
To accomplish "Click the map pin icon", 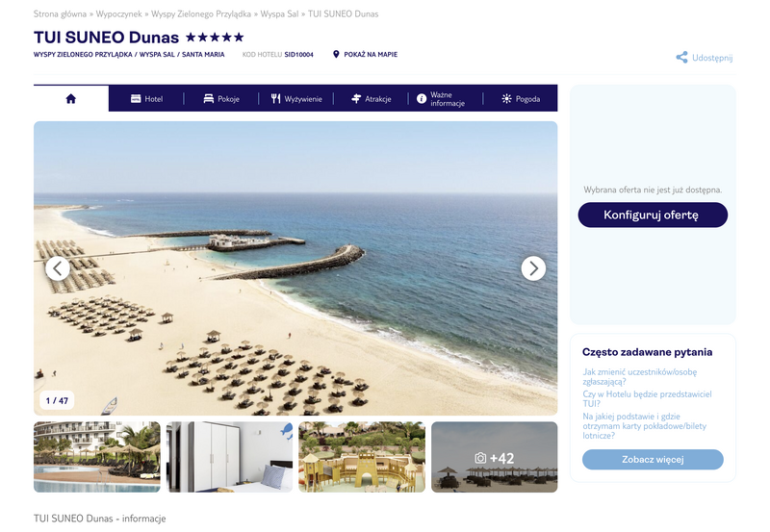I will 336,54.
